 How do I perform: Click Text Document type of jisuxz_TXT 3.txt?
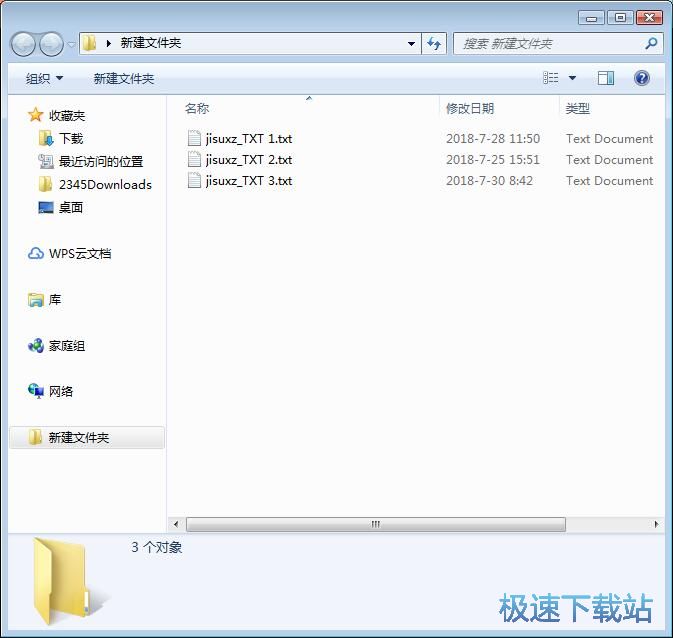[x=609, y=181]
